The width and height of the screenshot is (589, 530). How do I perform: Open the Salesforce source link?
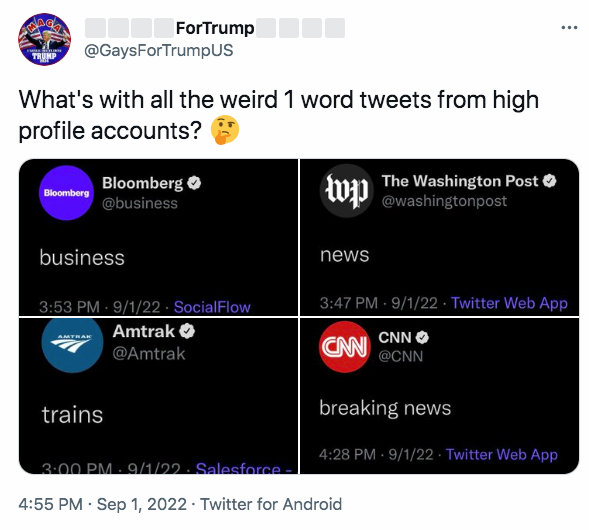[244, 468]
